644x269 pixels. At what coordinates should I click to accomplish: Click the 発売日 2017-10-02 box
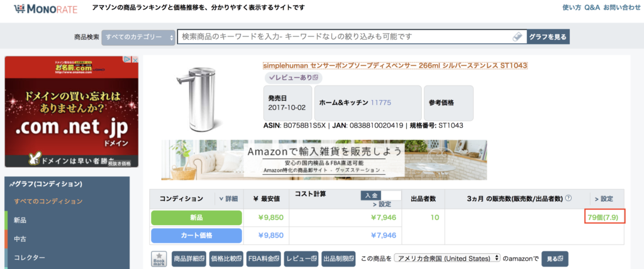click(x=287, y=102)
